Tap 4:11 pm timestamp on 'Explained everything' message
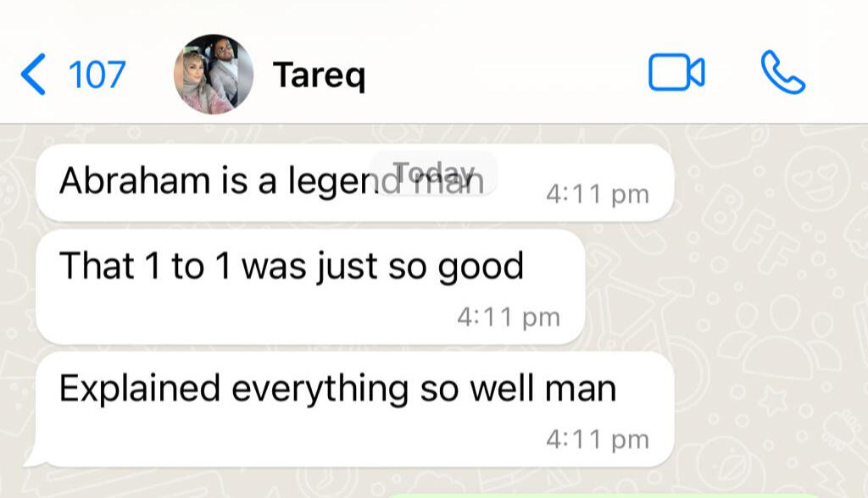 click(x=598, y=440)
